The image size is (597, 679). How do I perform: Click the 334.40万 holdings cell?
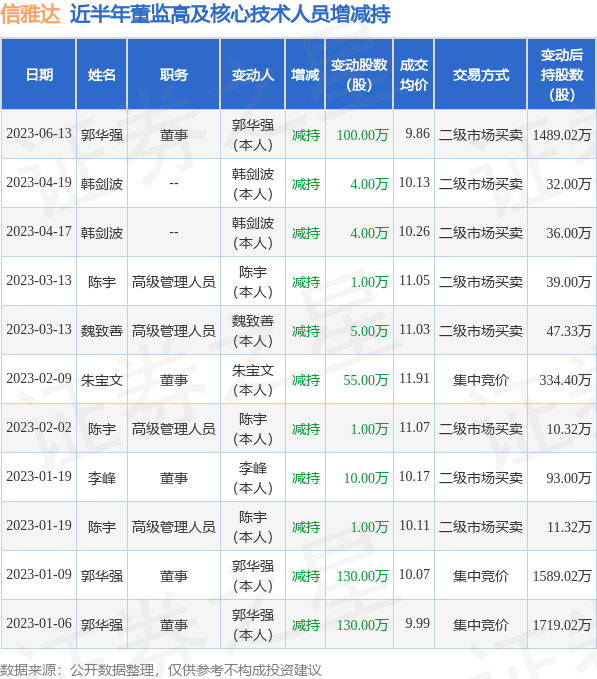pos(565,380)
